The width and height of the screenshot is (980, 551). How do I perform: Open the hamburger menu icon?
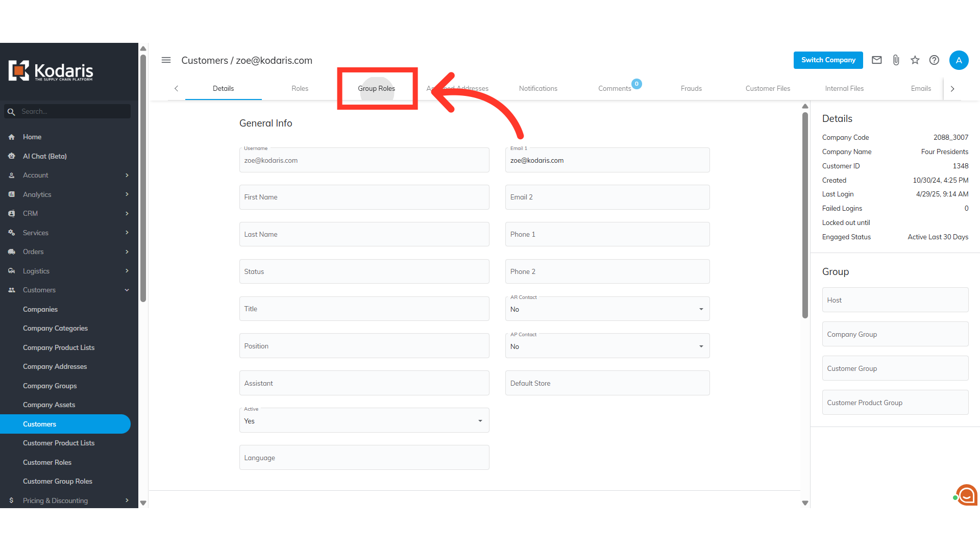pyautogui.click(x=166, y=60)
